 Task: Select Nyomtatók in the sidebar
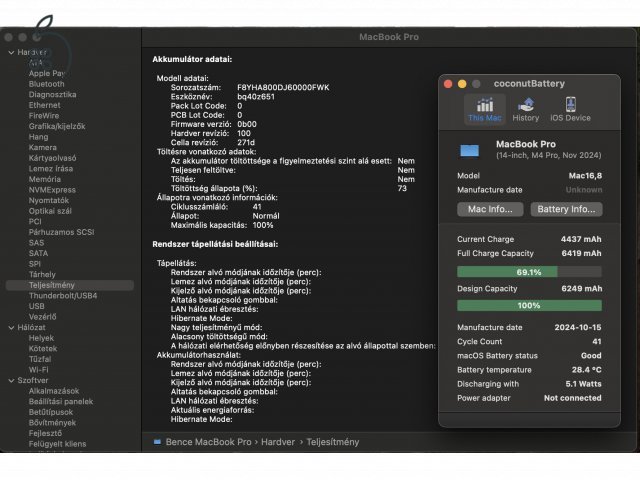49,201
